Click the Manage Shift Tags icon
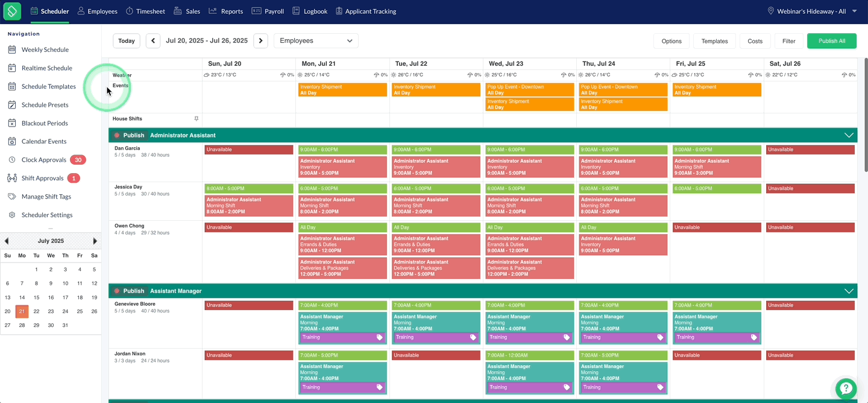 pyautogui.click(x=12, y=197)
